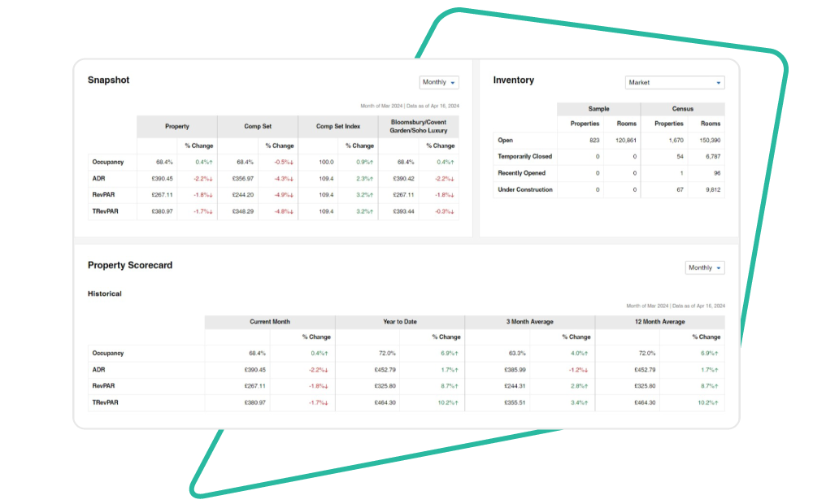Click the Historical subheading in Property Scorecard

click(104, 293)
